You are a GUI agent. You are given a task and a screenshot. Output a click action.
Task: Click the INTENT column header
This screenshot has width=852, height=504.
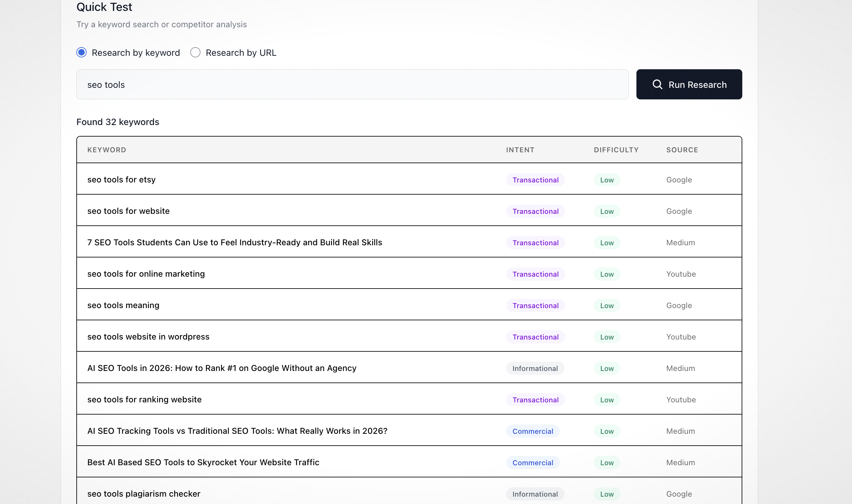coord(520,150)
